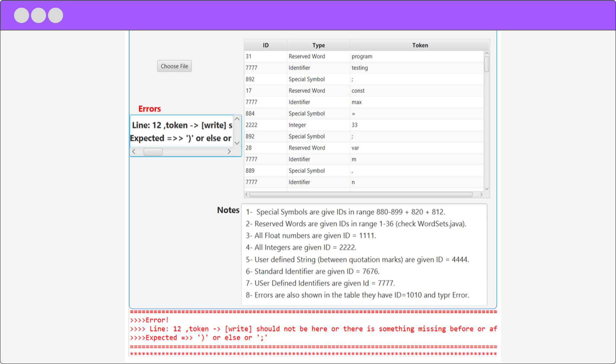Click Errors box horizontal scrollbar thumb
Viewport: 616px width, 364px height.
153,152
